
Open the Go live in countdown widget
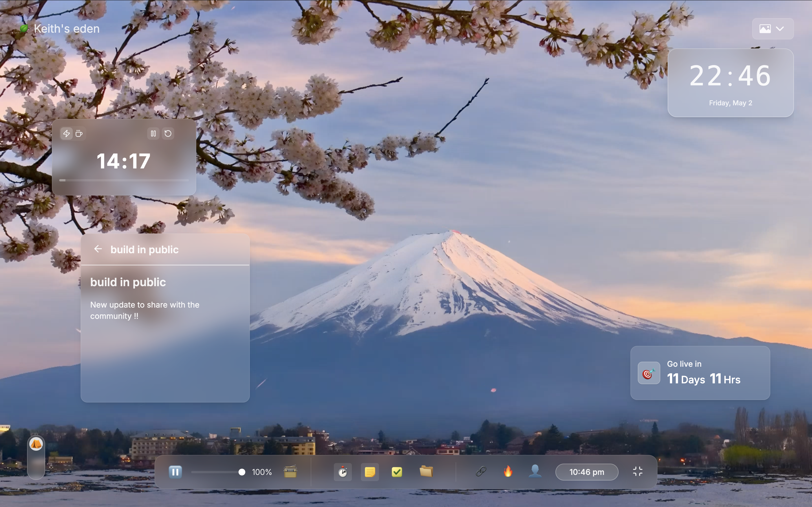pyautogui.click(x=700, y=373)
